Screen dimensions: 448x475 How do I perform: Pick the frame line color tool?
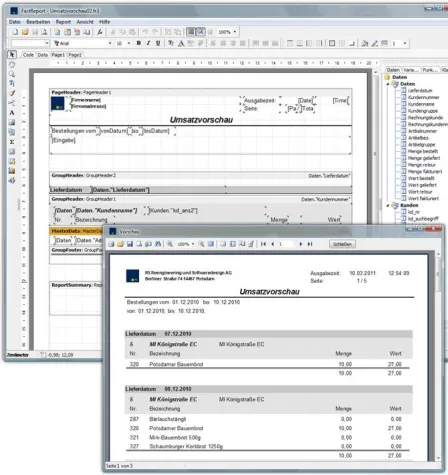(375, 43)
